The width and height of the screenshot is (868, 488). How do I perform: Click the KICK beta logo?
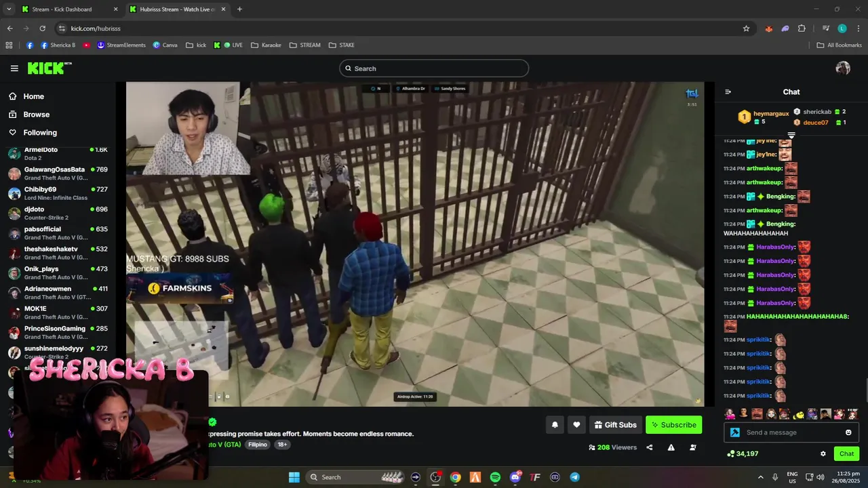coord(50,68)
